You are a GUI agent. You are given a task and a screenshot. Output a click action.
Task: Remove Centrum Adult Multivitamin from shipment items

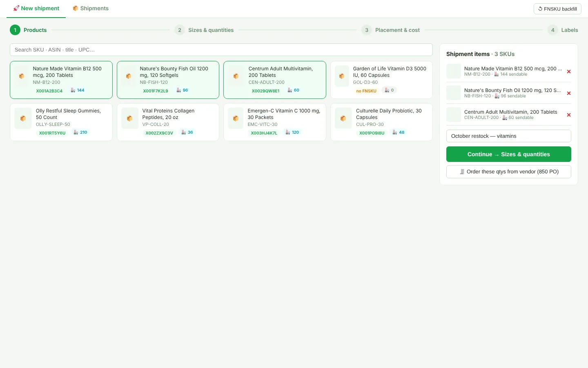(569, 115)
